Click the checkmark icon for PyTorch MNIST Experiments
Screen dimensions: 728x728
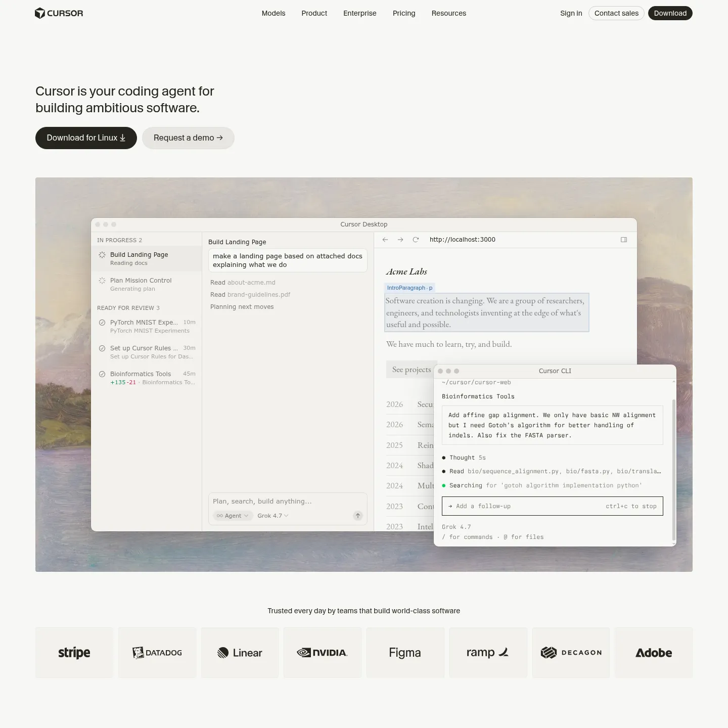(x=102, y=323)
